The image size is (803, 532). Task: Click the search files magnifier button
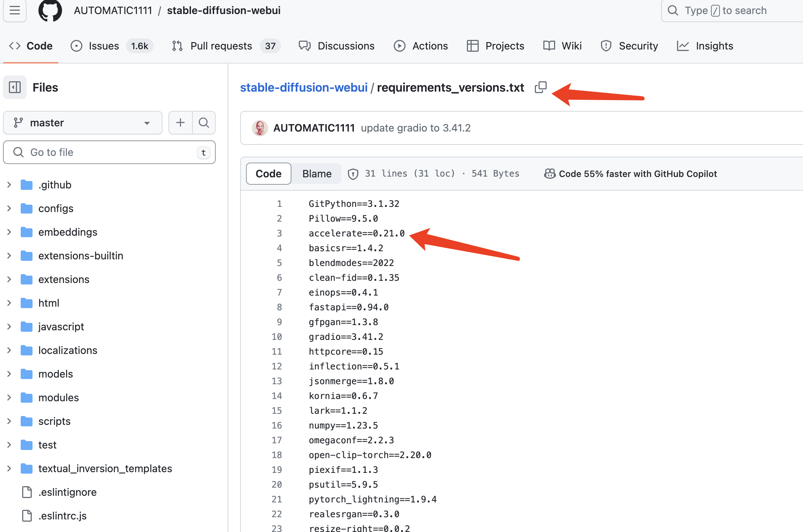pyautogui.click(x=204, y=123)
